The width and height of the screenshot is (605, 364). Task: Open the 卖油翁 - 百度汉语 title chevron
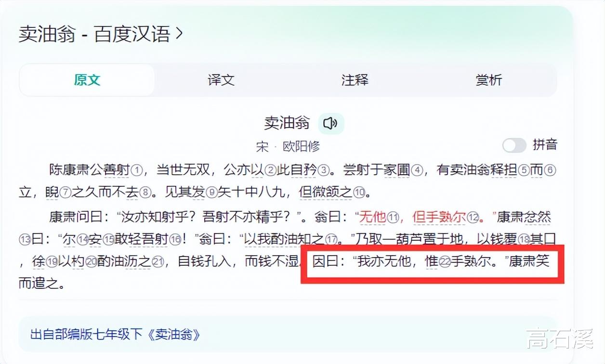[180, 34]
